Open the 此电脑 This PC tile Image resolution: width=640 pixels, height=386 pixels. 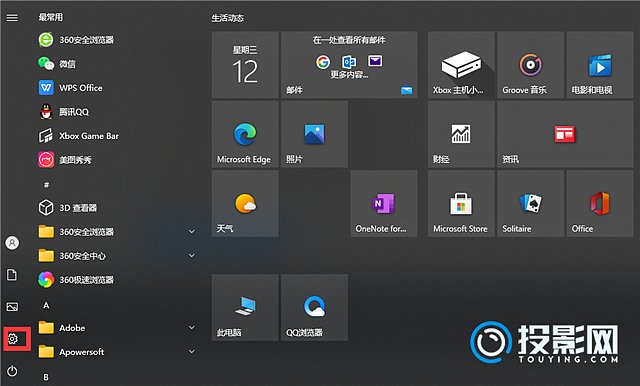tap(245, 307)
